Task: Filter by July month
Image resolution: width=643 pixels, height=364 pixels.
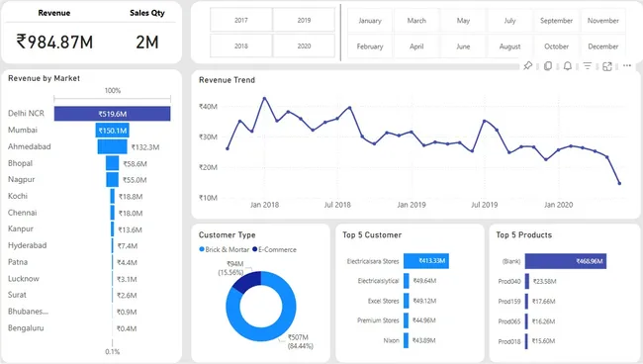Action: 509,21
